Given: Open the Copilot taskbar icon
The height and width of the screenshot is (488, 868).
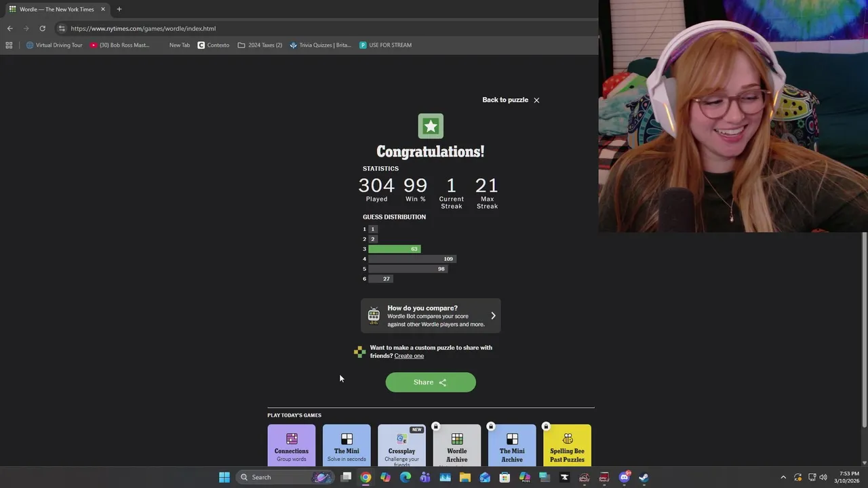Looking at the screenshot, I should point(385,477).
